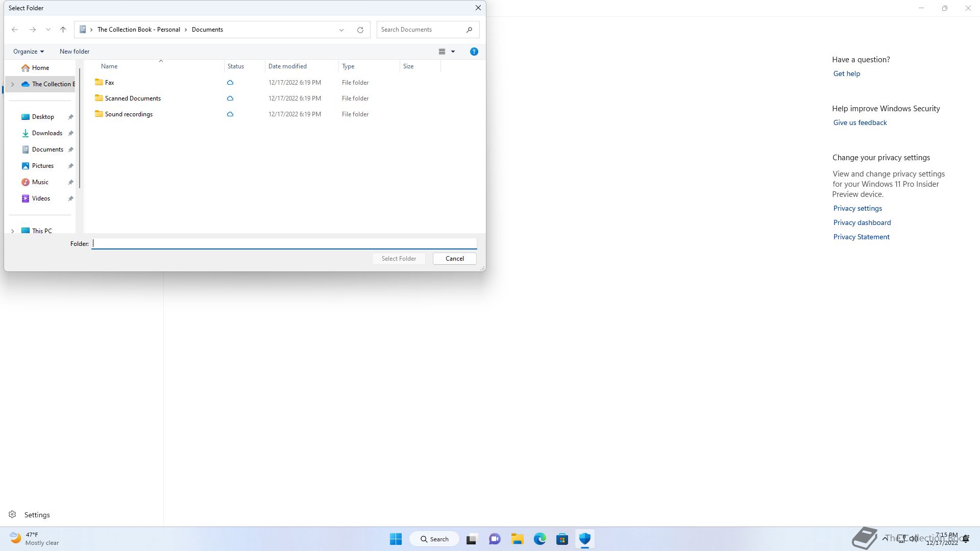Open the change view options dropdown
Screen dimensions: 980x551
click(453, 52)
